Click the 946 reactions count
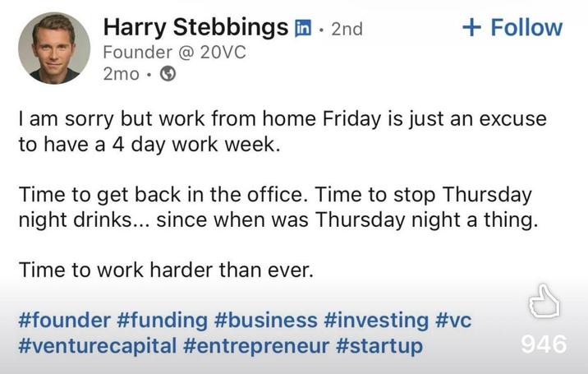The width and height of the screenshot is (588, 374). point(544,344)
